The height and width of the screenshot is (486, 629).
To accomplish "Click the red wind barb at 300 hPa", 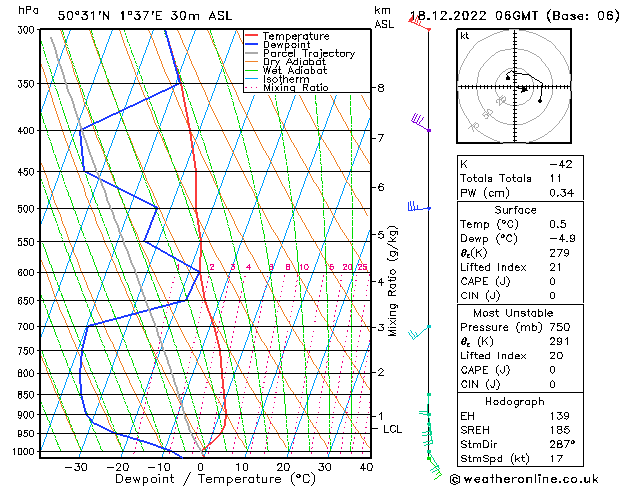I will [419, 24].
